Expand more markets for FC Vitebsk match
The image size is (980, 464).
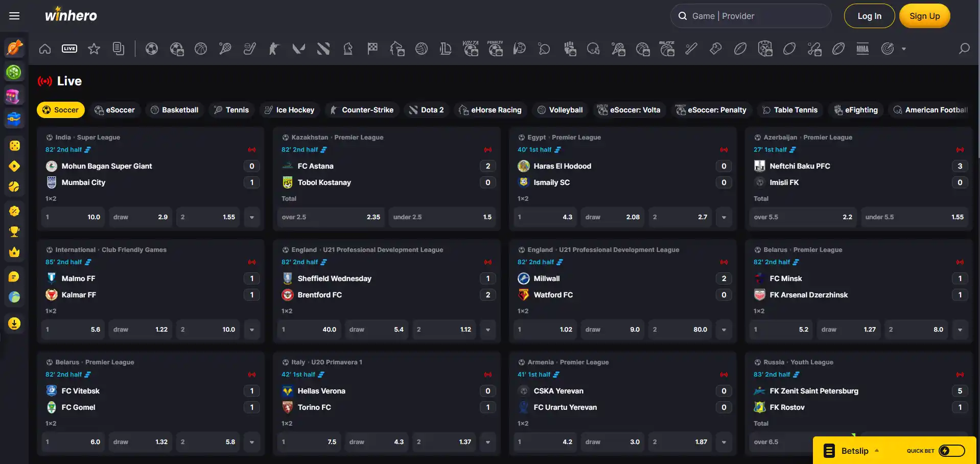[x=252, y=442]
